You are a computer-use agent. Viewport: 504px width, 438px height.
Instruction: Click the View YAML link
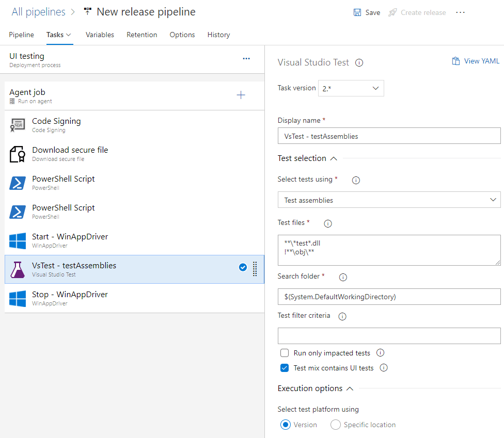pos(476,61)
